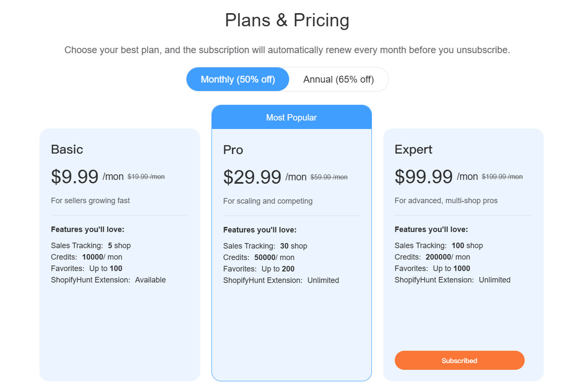Click the Pro plan title
This screenshot has height=392, width=582.
click(x=232, y=150)
